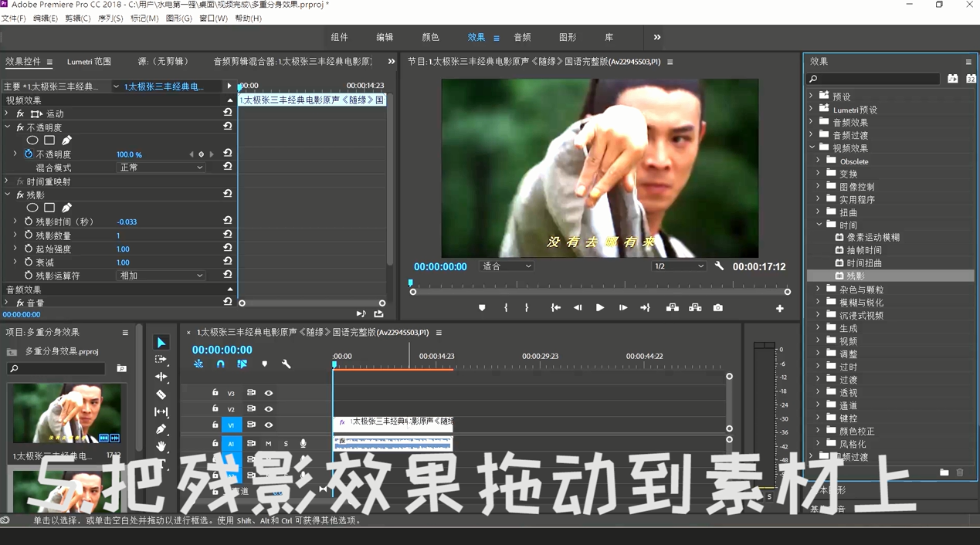Step forward one frame in Program monitor

click(x=622, y=308)
